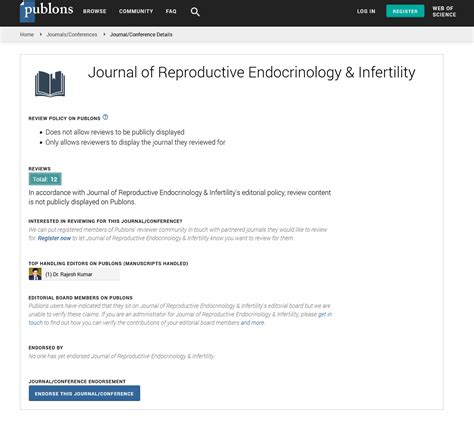
Task: Click the 'Reviews' section heading
Action: (40, 169)
